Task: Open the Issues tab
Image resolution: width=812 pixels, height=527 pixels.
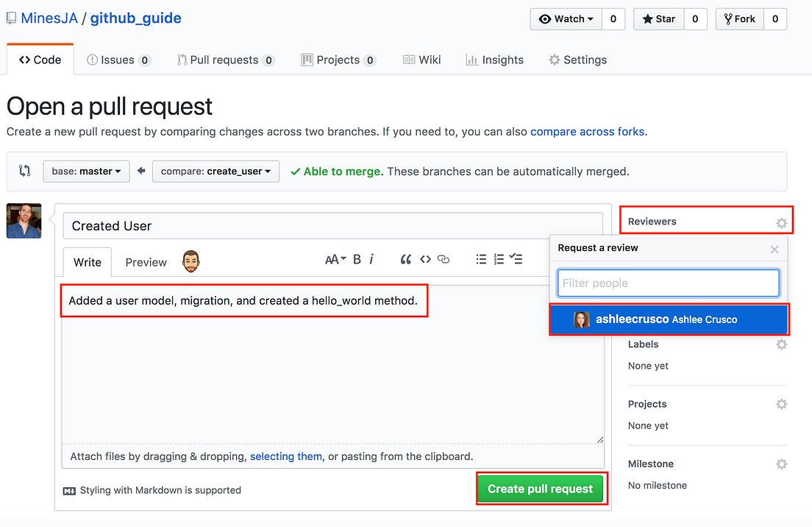Action: coord(118,60)
